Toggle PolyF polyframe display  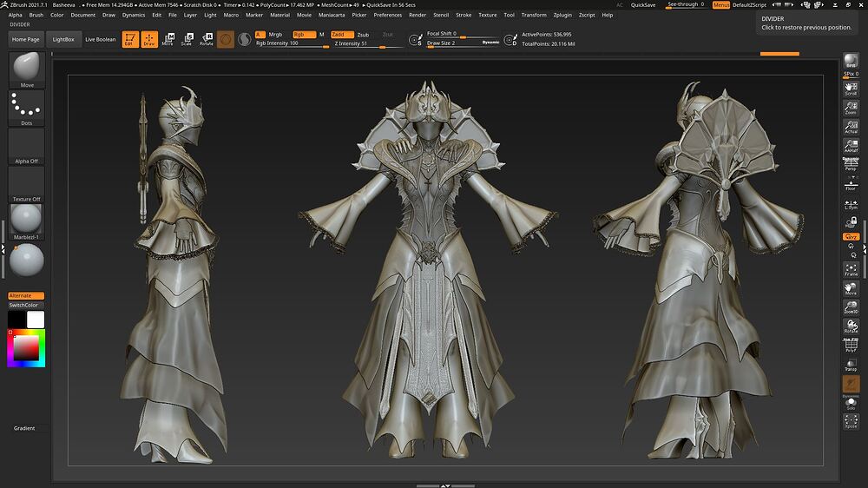(851, 346)
